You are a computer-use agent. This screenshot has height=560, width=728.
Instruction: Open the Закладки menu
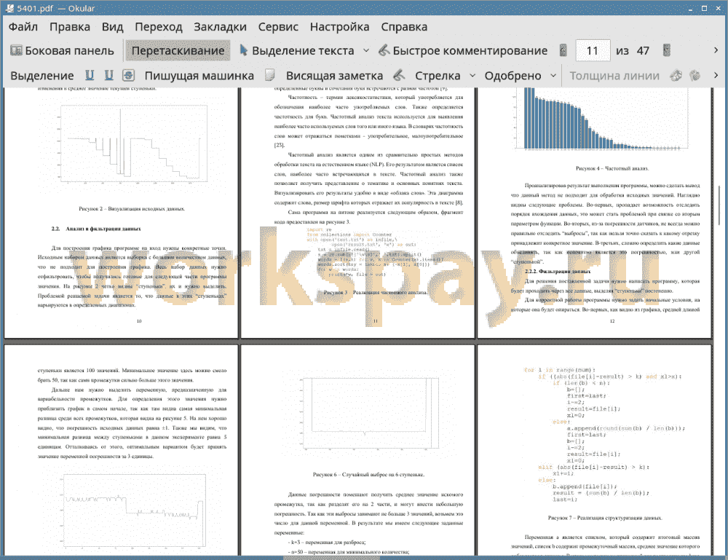[220, 27]
